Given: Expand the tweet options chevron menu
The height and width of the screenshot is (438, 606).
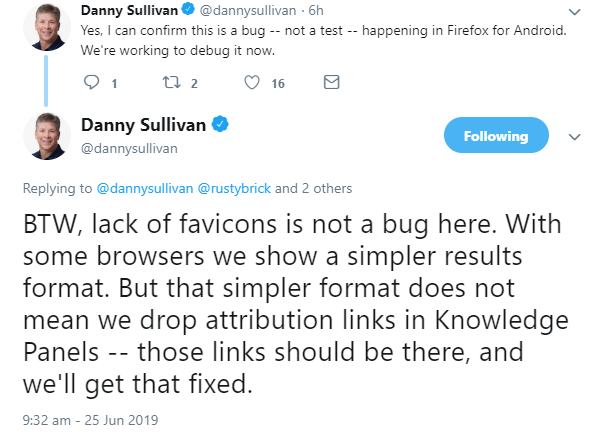Looking at the screenshot, I should (574, 137).
